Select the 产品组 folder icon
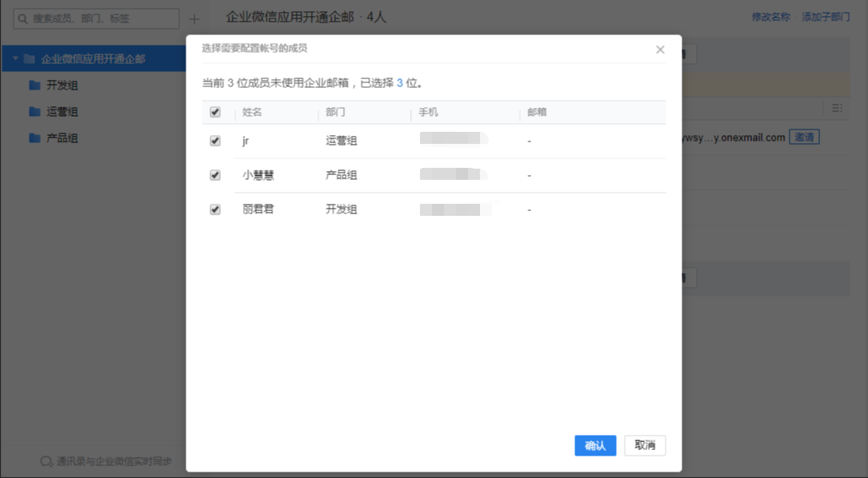Image resolution: width=868 pixels, height=478 pixels. click(x=34, y=138)
